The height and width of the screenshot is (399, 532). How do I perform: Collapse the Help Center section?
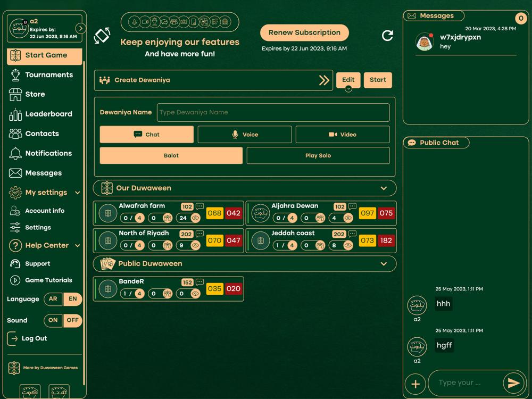(78, 246)
